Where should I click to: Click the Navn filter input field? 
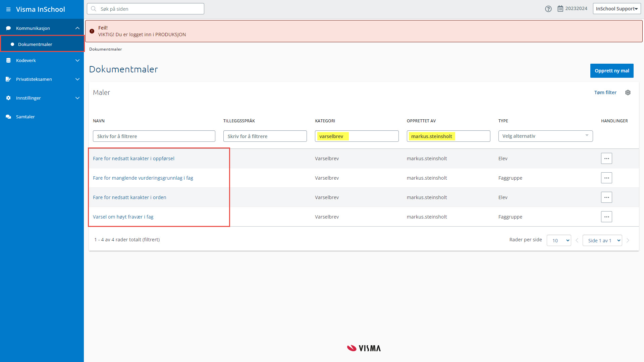154,136
